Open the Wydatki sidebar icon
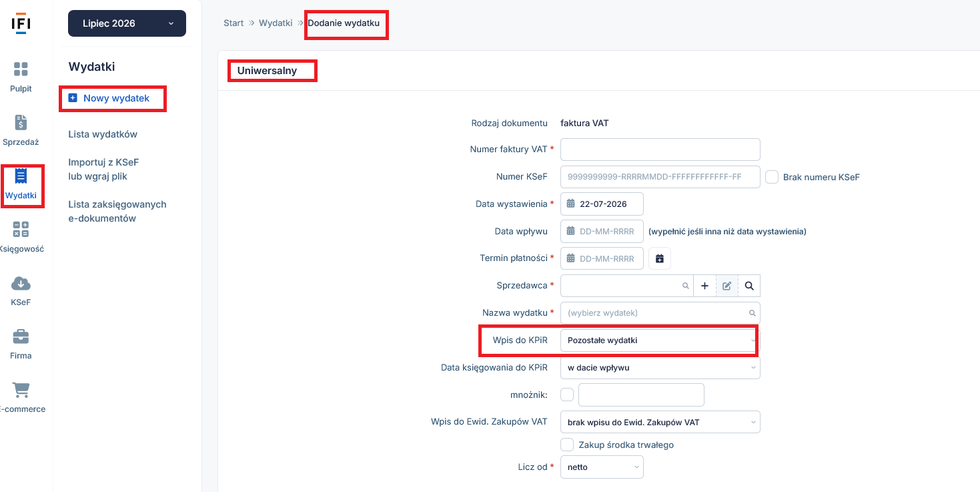This screenshot has height=492, width=980. point(21,176)
